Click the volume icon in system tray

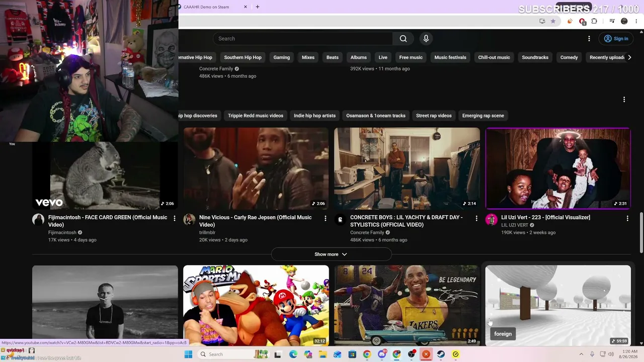click(611, 354)
